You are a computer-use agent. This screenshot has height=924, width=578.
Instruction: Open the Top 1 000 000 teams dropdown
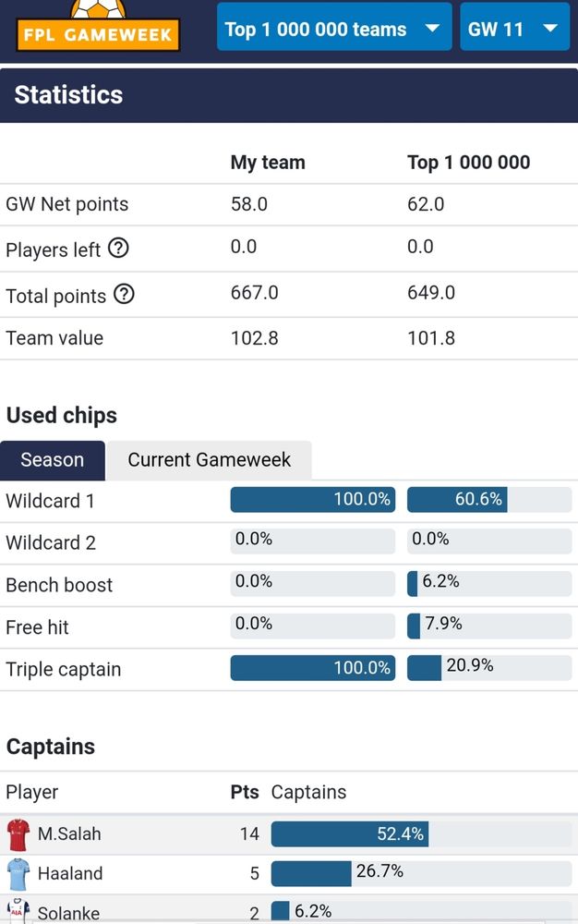pyautogui.click(x=333, y=29)
